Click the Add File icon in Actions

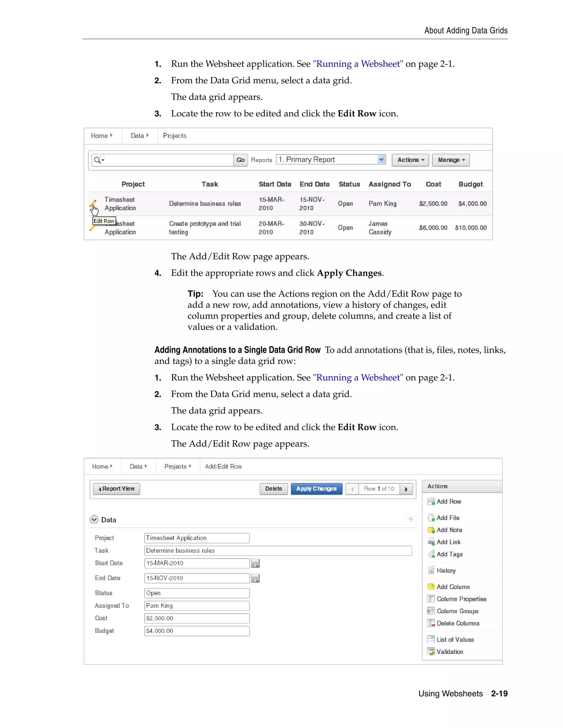[431, 518]
